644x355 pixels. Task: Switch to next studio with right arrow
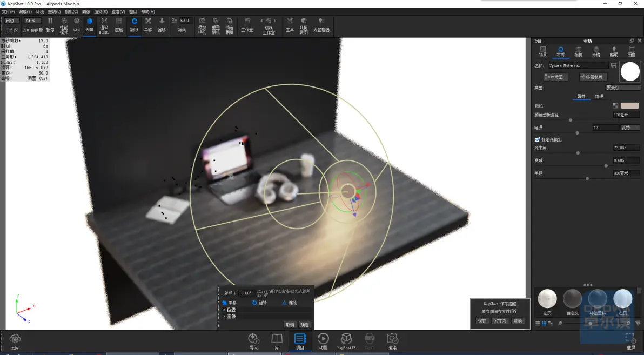click(x=275, y=21)
